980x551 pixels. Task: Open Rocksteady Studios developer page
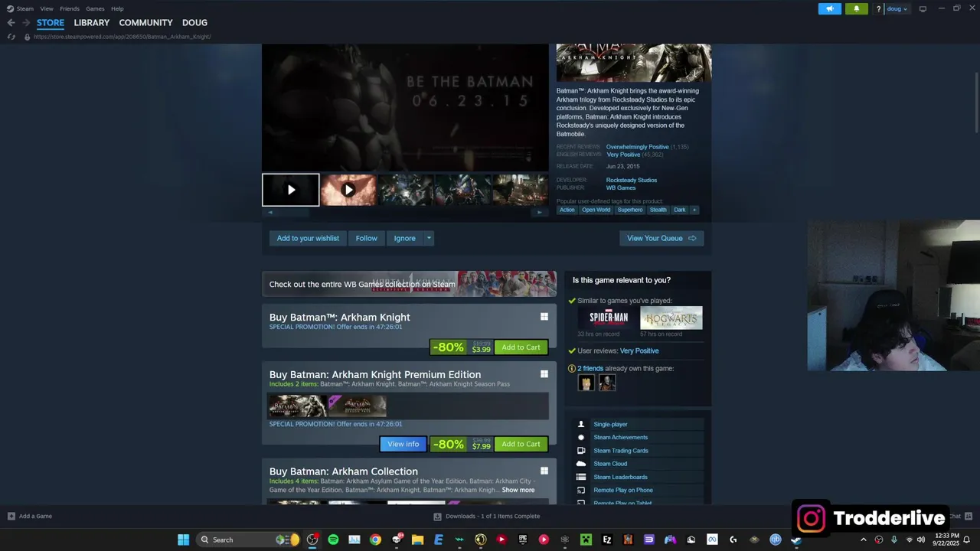pyautogui.click(x=632, y=180)
